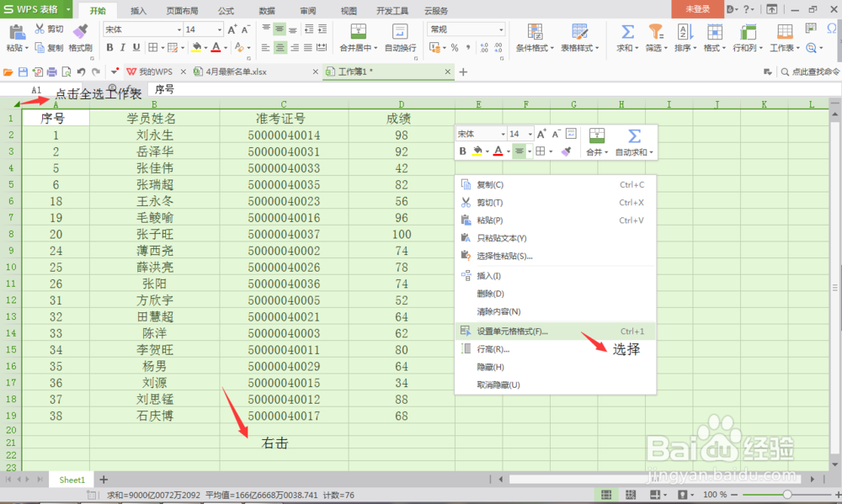Click the Sum (求和) sigma icon
The height and width of the screenshot is (504, 842).
pos(627,32)
